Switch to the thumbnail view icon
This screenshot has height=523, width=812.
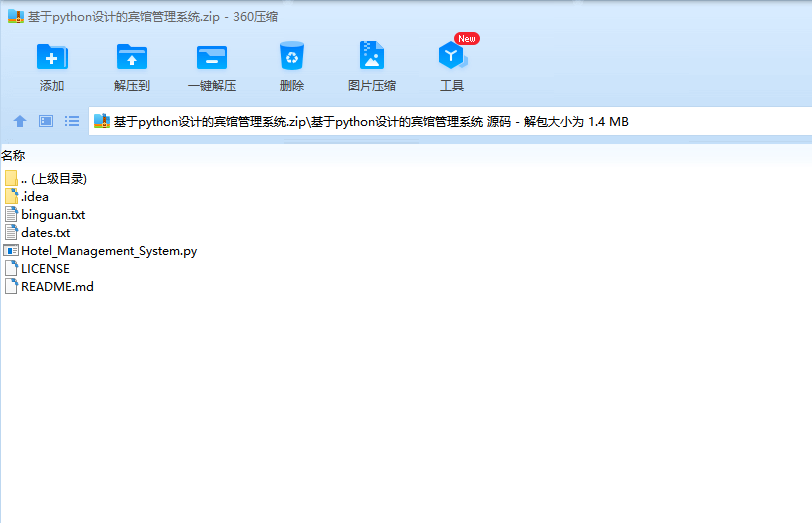[46, 121]
